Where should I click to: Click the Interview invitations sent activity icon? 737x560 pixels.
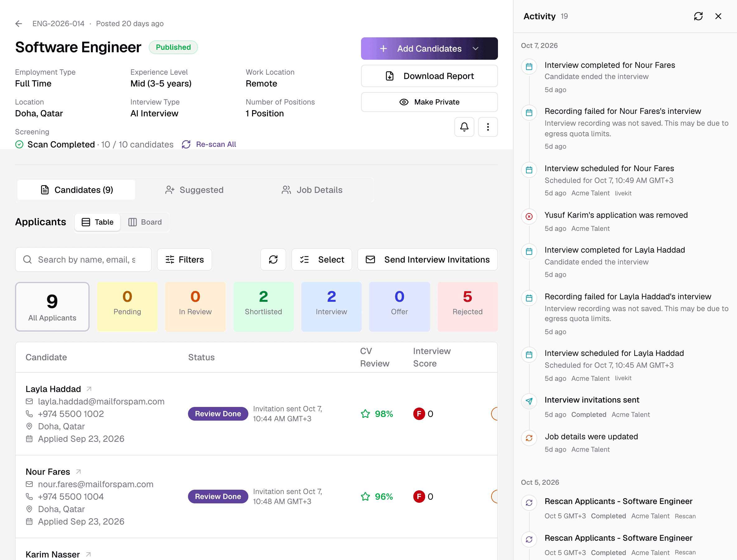click(x=529, y=401)
